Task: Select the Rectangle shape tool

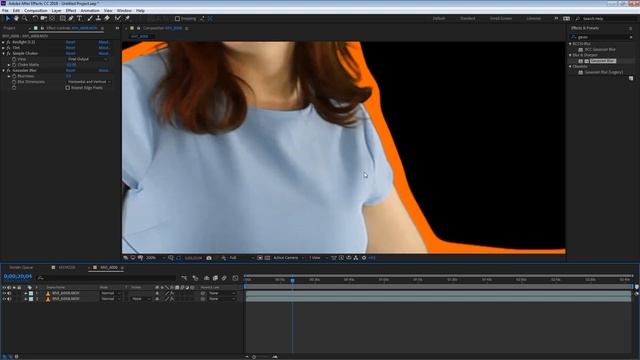Action: [x=62, y=18]
